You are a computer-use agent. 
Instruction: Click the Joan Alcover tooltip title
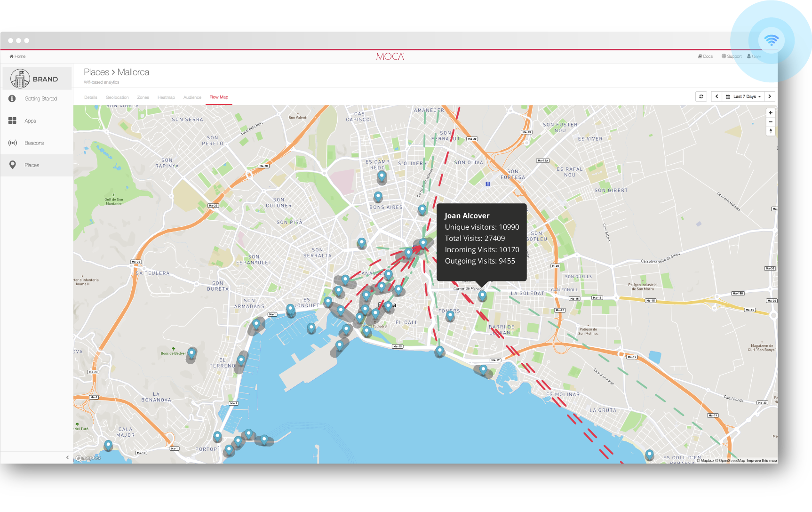[x=467, y=216]
